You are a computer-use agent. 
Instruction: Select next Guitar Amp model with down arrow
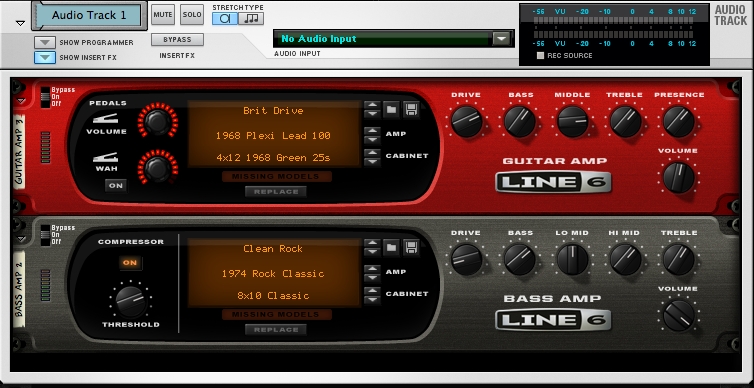(371, 139)
